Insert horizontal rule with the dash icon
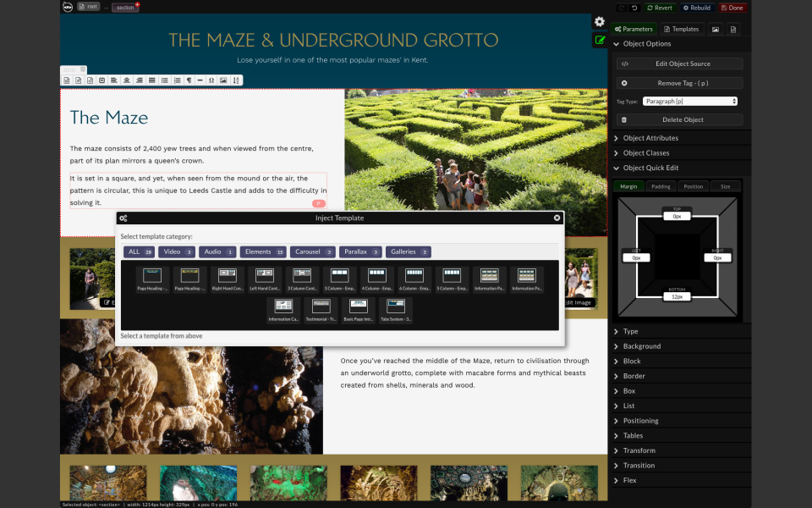Screen dimensions: 812x508 click(200, 80)
